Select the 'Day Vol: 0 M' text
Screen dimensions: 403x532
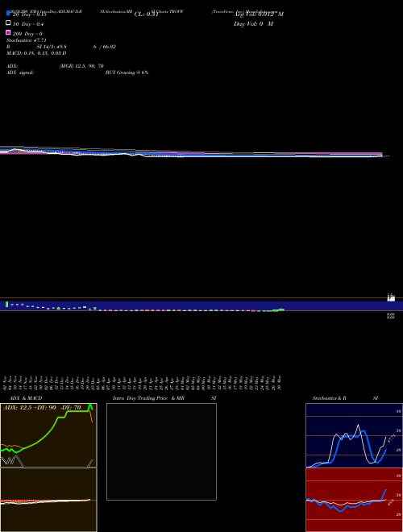[253, 24]
